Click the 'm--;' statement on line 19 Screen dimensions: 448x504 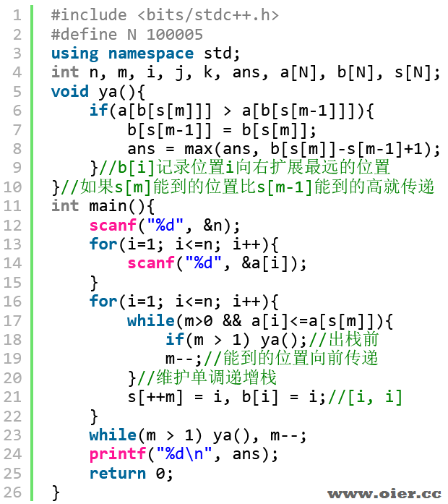click(x=184, y=359)
